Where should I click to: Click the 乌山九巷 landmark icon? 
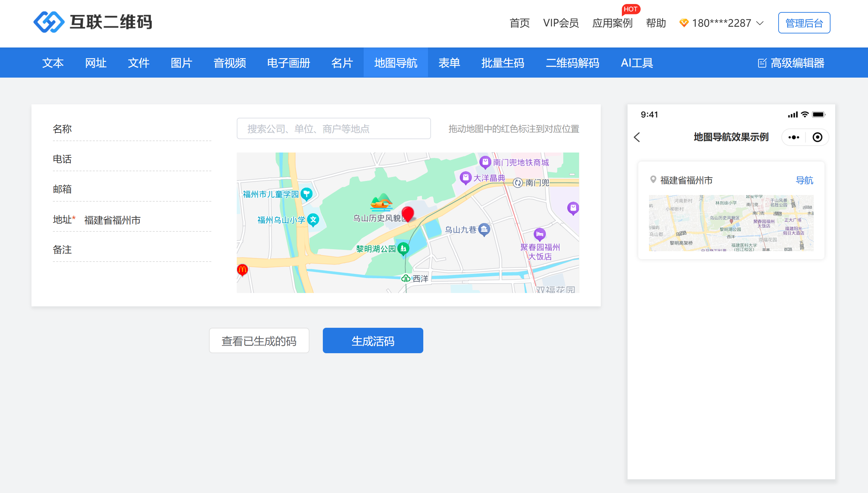(x=484, y=229)
